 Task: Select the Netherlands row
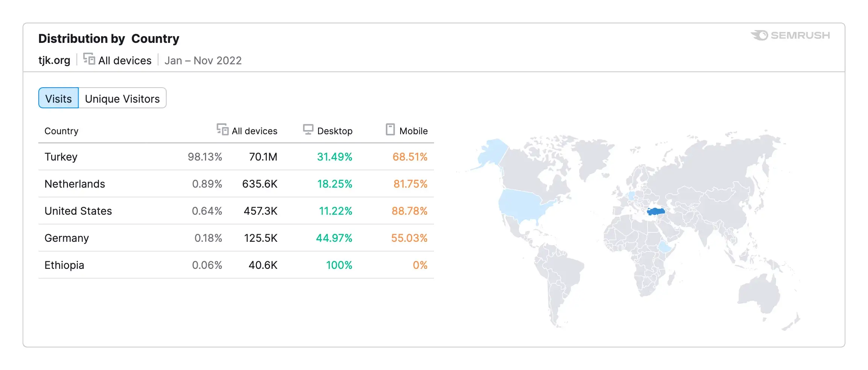(236, 184)
